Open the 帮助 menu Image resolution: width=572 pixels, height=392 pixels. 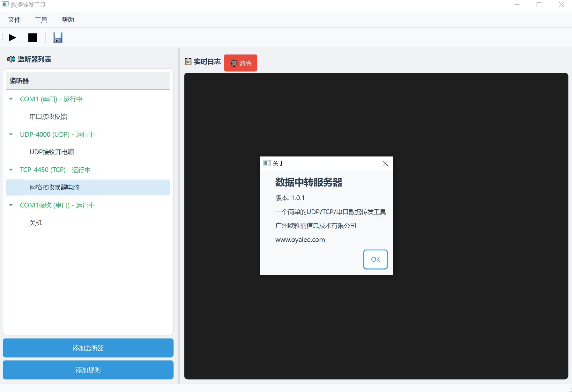tap(68, 20)
